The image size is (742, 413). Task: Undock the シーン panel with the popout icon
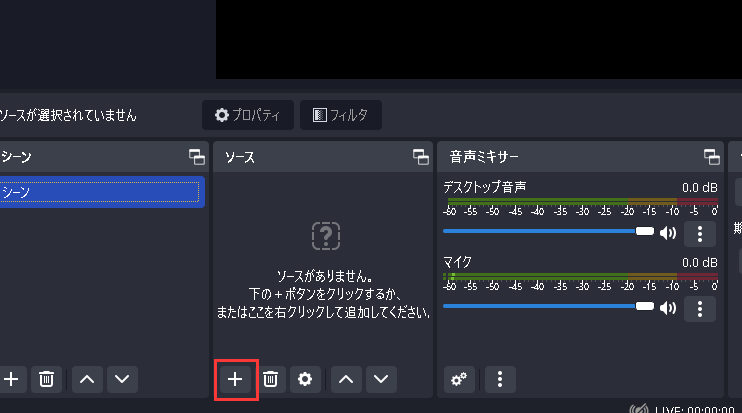click(x=197, y=157)
